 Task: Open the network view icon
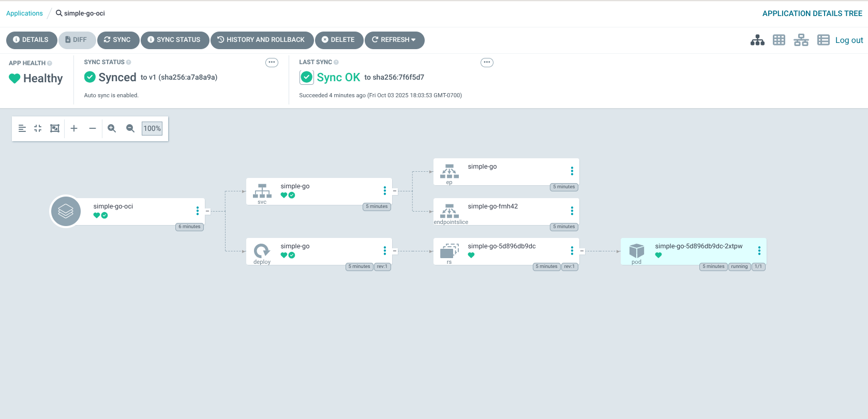801,40
